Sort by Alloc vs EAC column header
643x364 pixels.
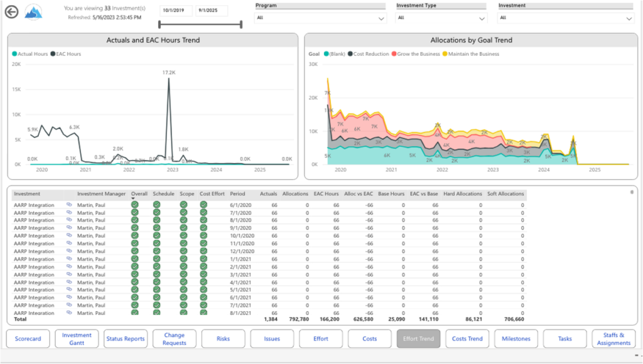point(359,193)
